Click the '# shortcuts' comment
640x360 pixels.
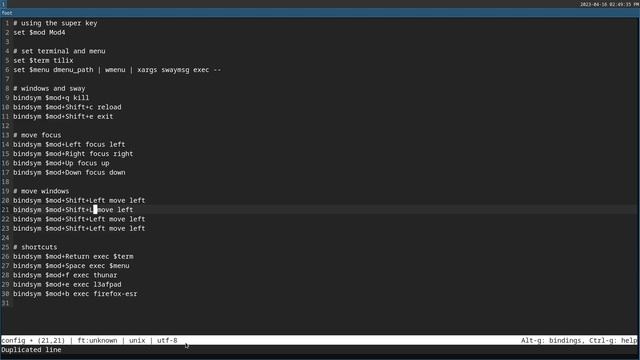35,247
